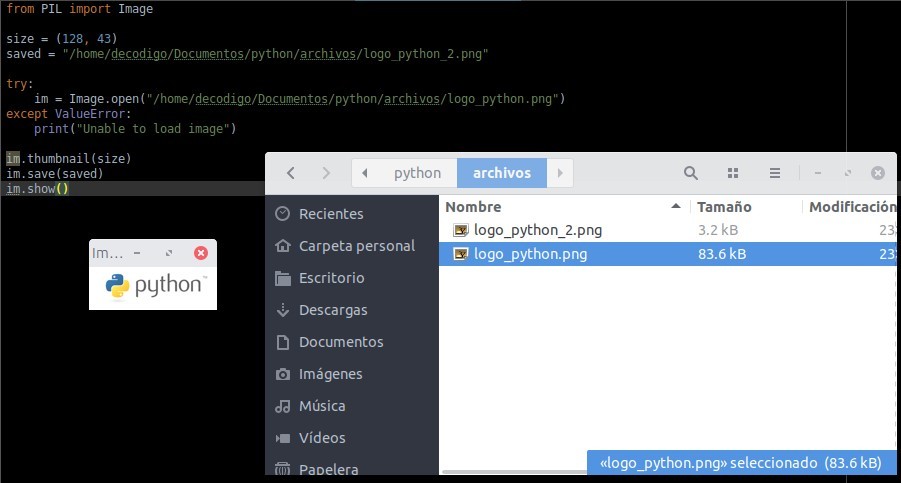Open Recientes in the sidebar
Screen dimensions: 901x483
(330, 214)
